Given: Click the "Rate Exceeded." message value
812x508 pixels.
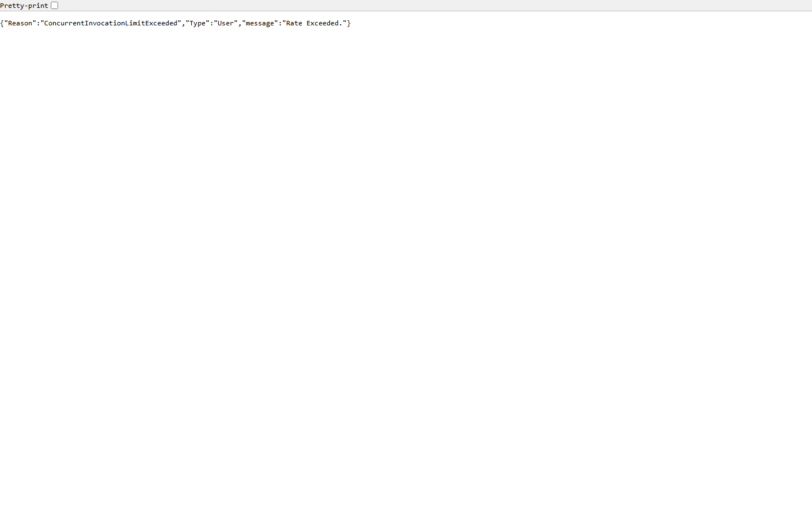Looking at the screenshot, I should click(x=314, y=23).
